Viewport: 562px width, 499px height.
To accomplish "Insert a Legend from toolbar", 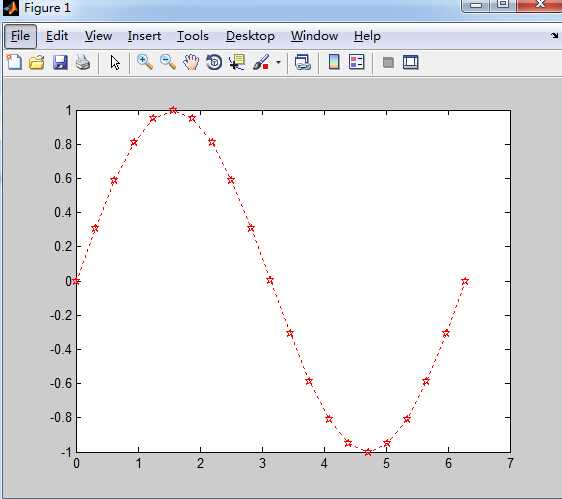I will pos(357,62).
